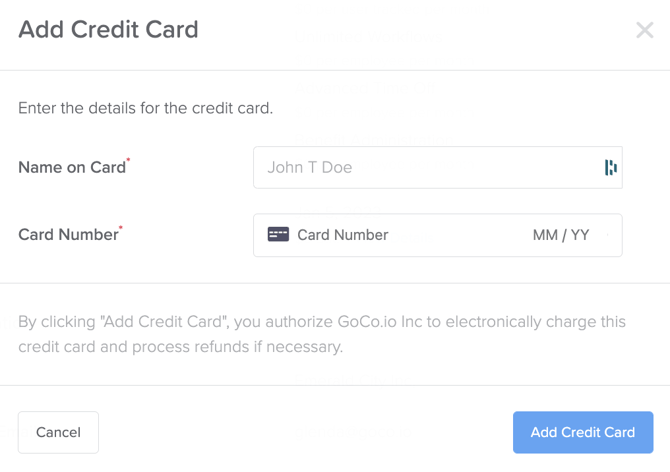The image size is (670, 472).
Task: Click the red asterisk beside Card Number
Action: click(x=120, y=227)
